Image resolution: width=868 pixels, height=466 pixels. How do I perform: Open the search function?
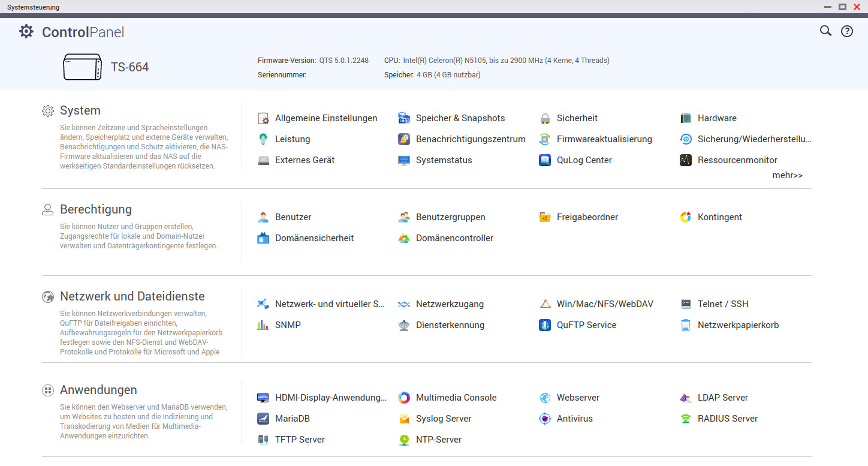point(825,31)
